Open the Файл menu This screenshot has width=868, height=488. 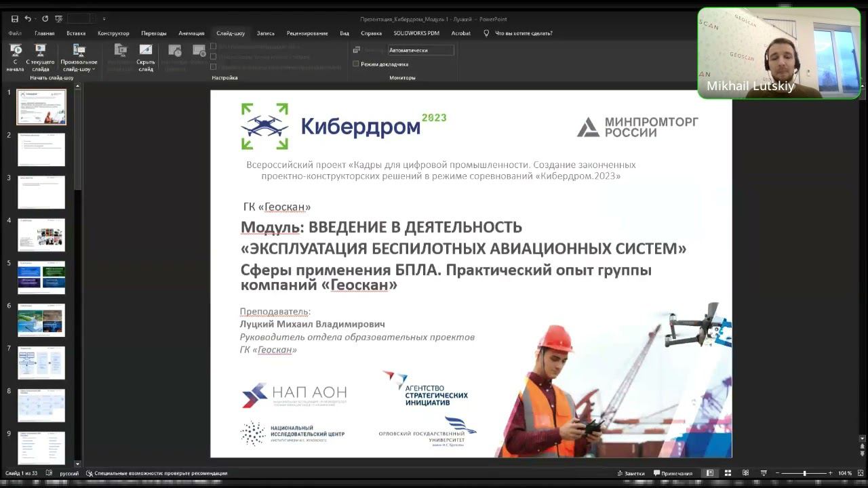click(x=15, y=33)
